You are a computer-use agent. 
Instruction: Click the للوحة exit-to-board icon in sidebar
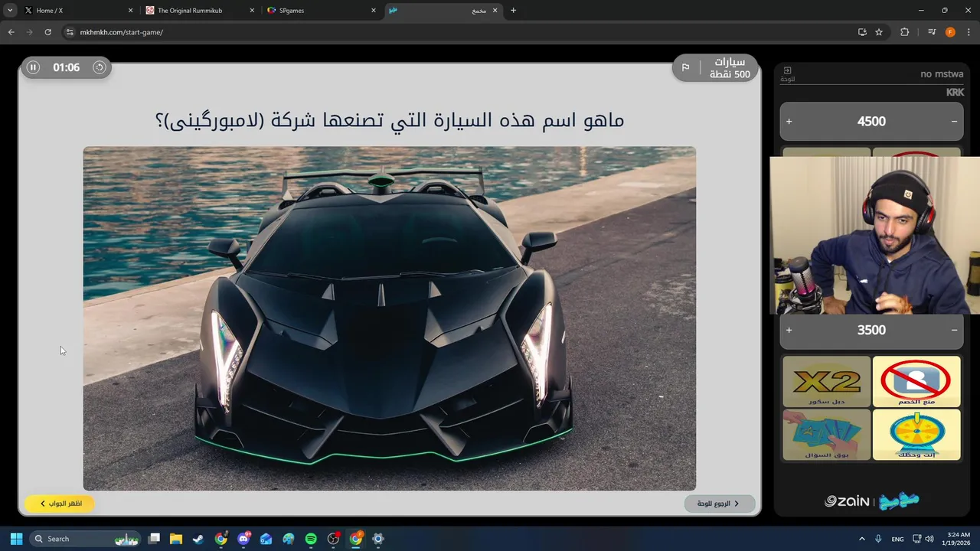tap(787, 73)
